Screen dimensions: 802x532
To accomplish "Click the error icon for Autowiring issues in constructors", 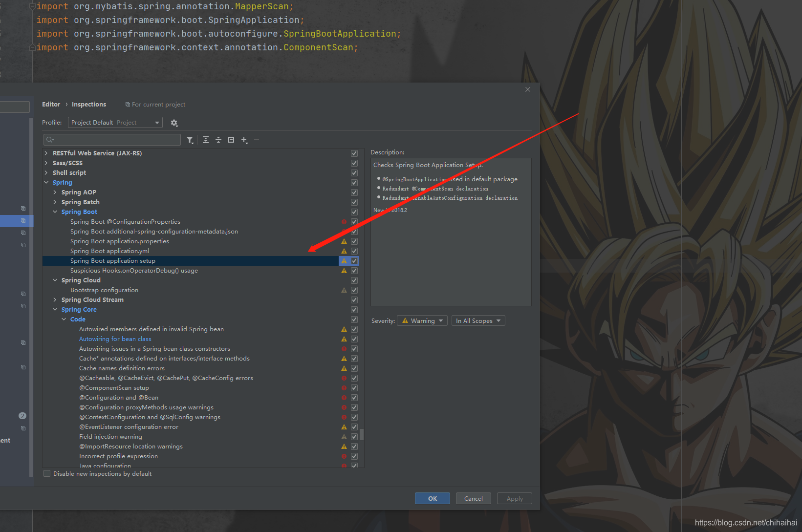I will coord(344,349).
